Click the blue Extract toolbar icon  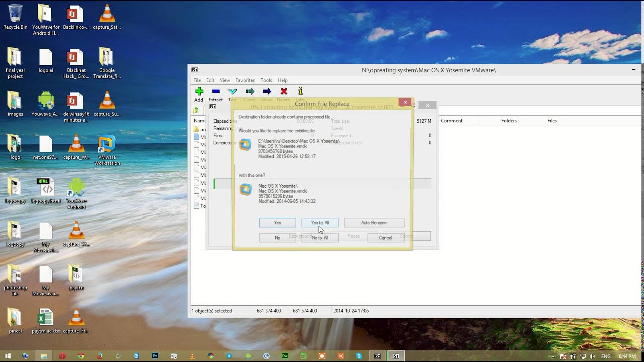[216, 91]
